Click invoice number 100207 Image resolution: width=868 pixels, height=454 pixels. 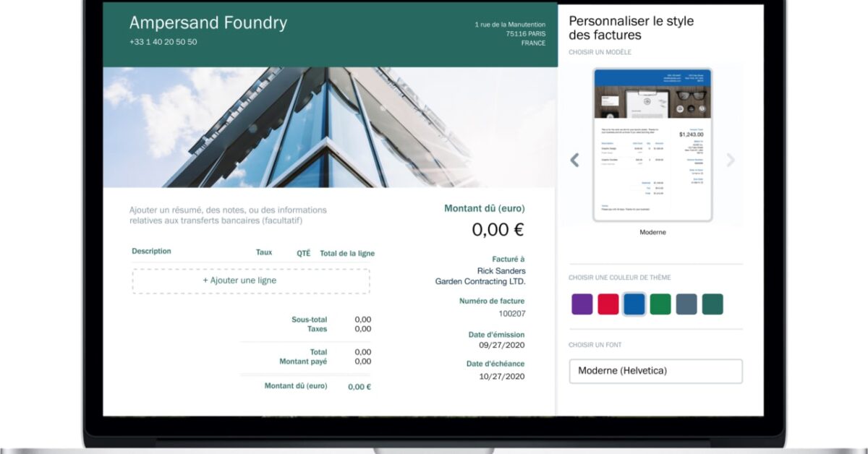click(x=512, y=314)
